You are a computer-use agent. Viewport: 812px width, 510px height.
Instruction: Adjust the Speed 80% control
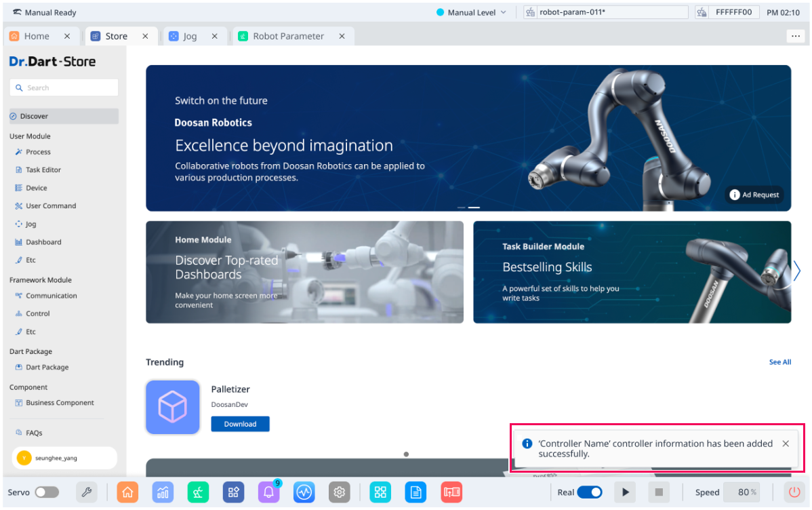[x=743, y=492]
